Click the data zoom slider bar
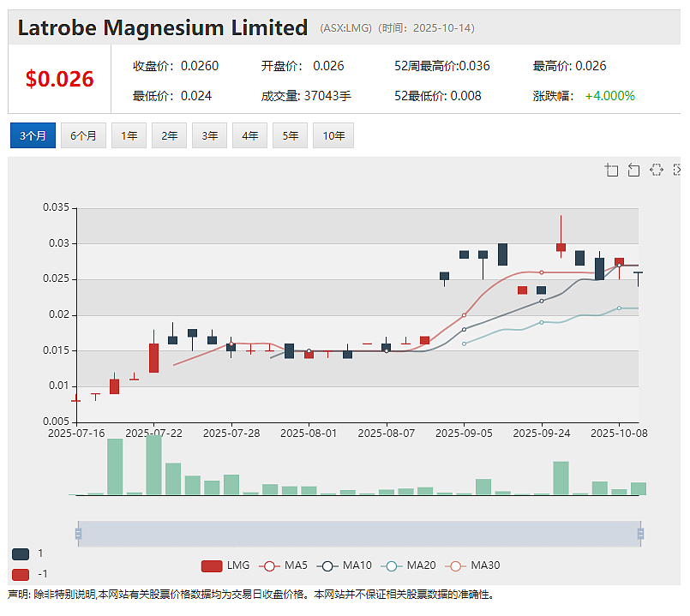Screen dimensions: 690x616 tap(359, 534)
